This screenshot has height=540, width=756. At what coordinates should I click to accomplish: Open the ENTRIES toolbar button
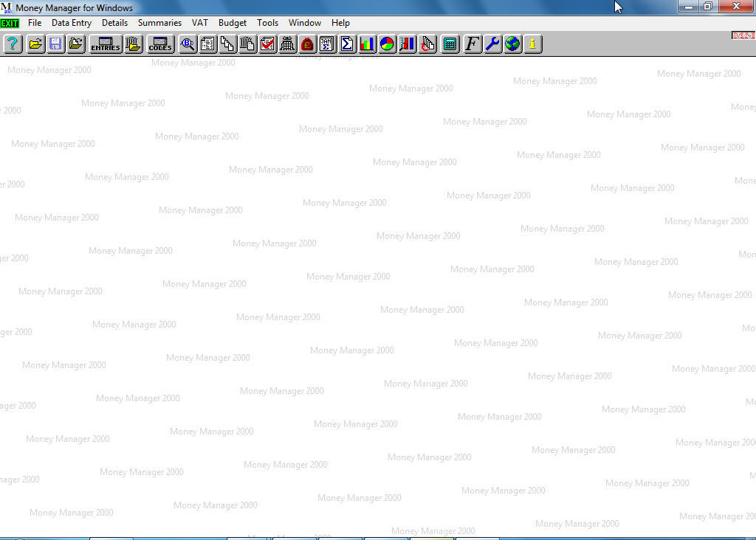[106, 44]
